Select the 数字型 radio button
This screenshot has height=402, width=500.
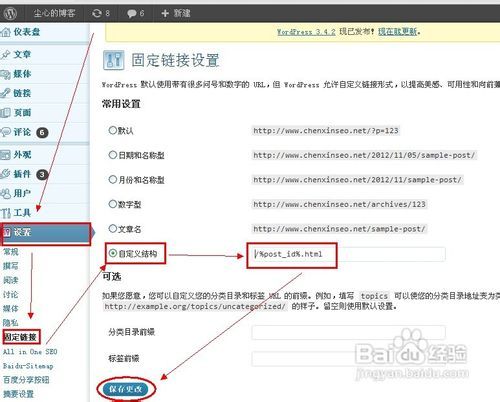pyautogui.click(x=113, y=204)
